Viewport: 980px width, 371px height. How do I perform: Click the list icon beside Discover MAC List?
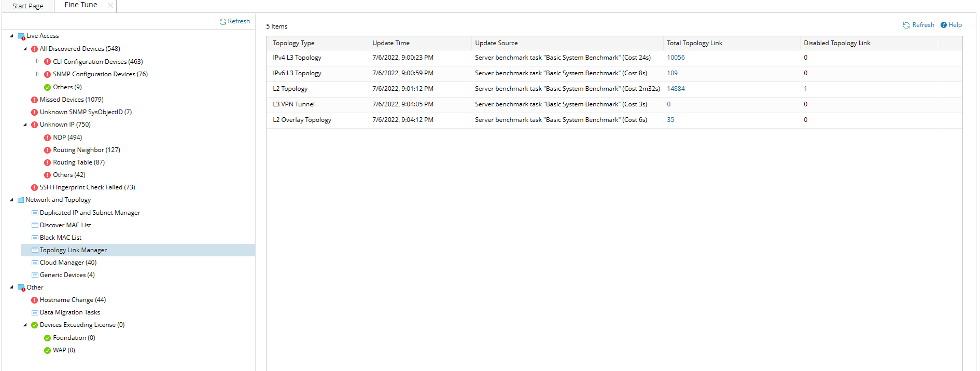tap(35, 225)
